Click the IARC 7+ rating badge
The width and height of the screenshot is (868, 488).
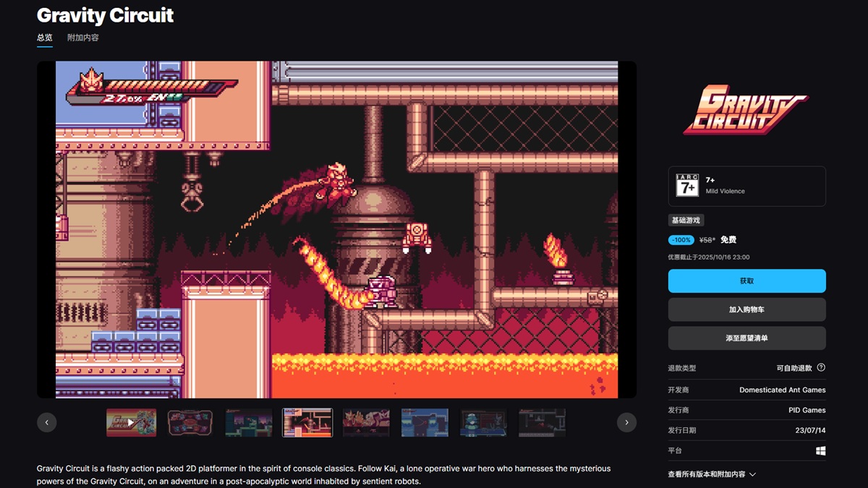click(686, 186)
